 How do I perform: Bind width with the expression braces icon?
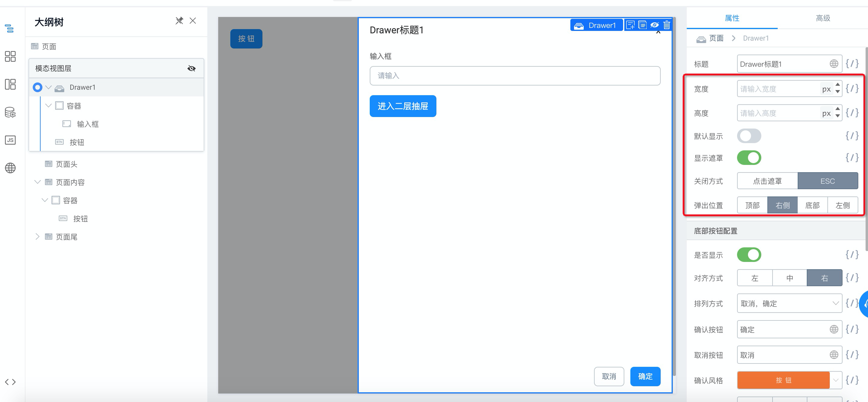pos(852,89)
